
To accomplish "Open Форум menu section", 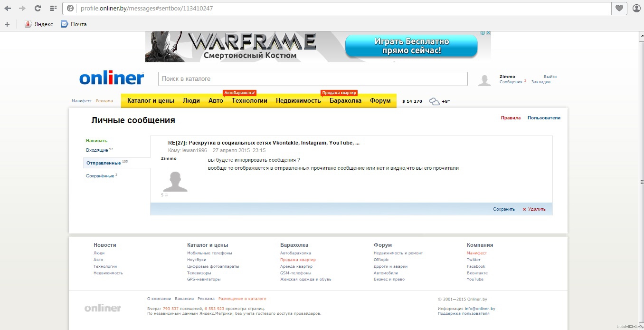I will pyautogui.click(x=380, y=101).
